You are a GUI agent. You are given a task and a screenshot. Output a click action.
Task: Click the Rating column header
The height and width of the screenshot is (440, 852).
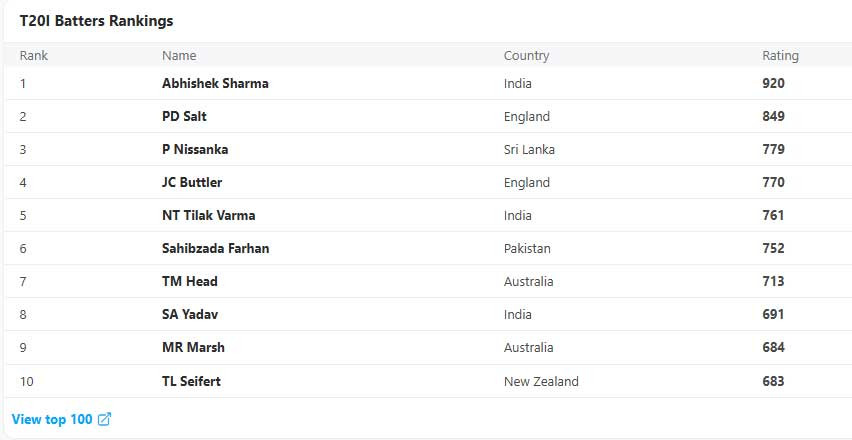pyautogui.click(x=780, y=56)
